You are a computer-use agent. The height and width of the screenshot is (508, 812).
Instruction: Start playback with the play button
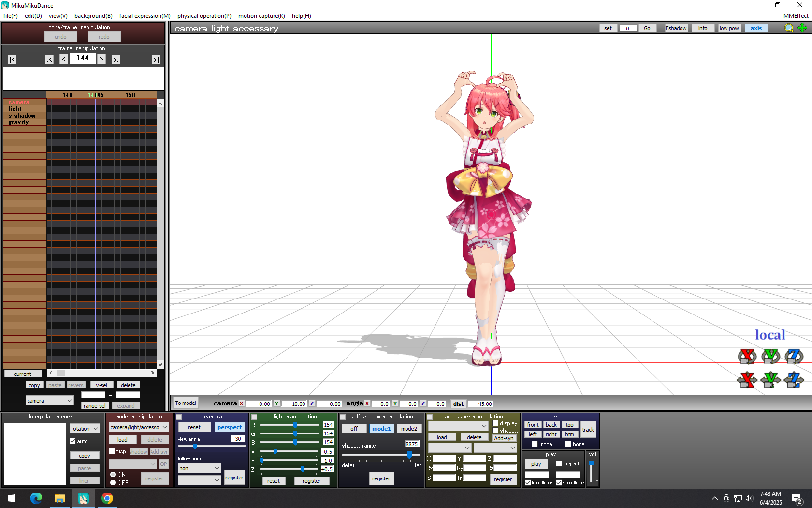[536, 464]
